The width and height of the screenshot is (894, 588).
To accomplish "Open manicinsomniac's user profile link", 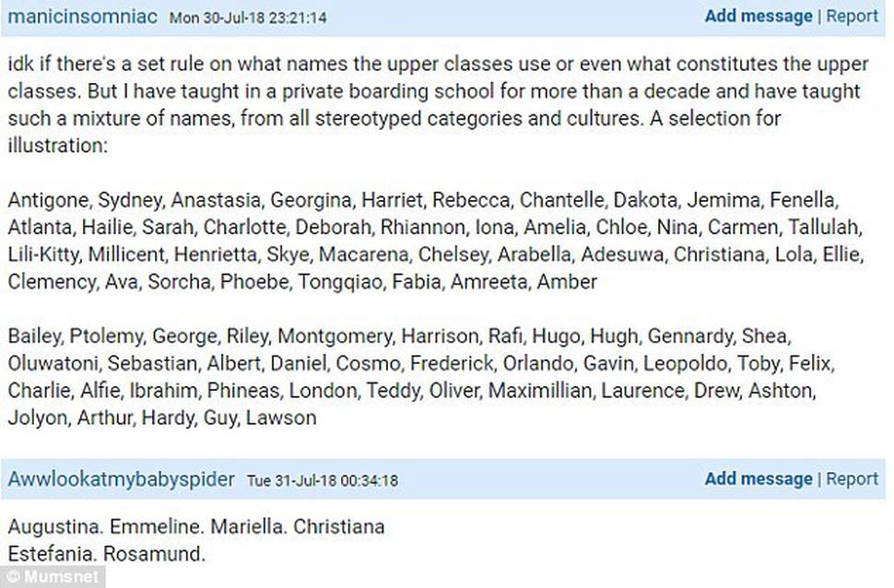I will pyautogui.click(x=83, y=17).
